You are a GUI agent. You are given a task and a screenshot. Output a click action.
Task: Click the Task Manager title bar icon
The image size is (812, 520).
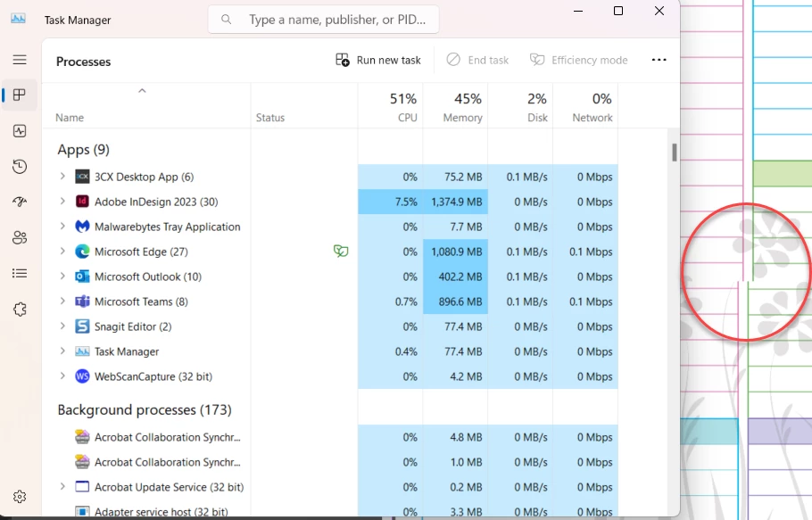pos(18,19)
